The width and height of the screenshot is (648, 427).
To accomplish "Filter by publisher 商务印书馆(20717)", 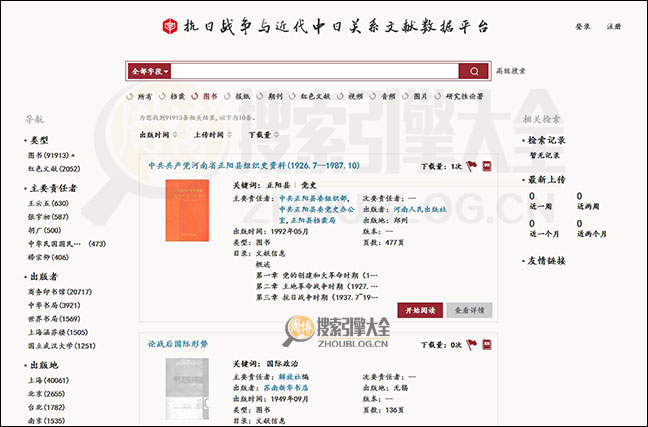I will 60,292.
